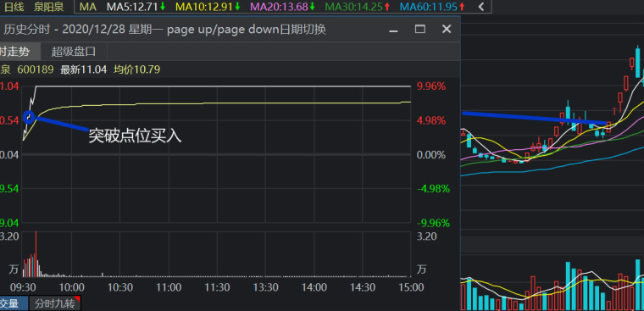Click the tallest red volume bar in the intraday chart
This screenshot has width=644, height=311.
36,254
